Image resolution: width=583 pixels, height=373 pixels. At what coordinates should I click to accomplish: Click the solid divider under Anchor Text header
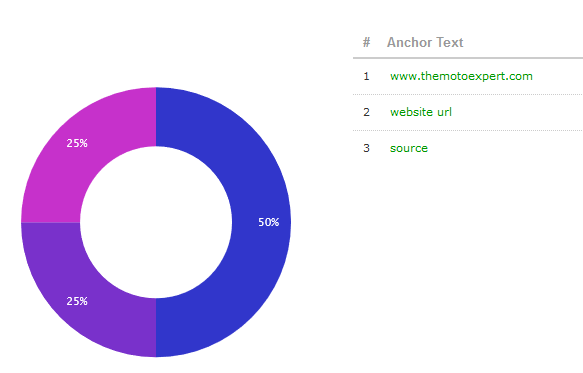[468, 58]
